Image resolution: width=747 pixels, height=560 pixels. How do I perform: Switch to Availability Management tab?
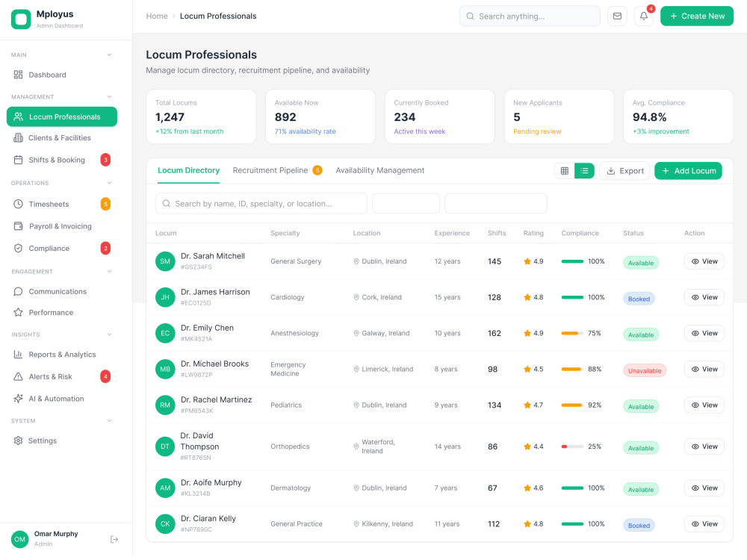(x=379, y=170)
